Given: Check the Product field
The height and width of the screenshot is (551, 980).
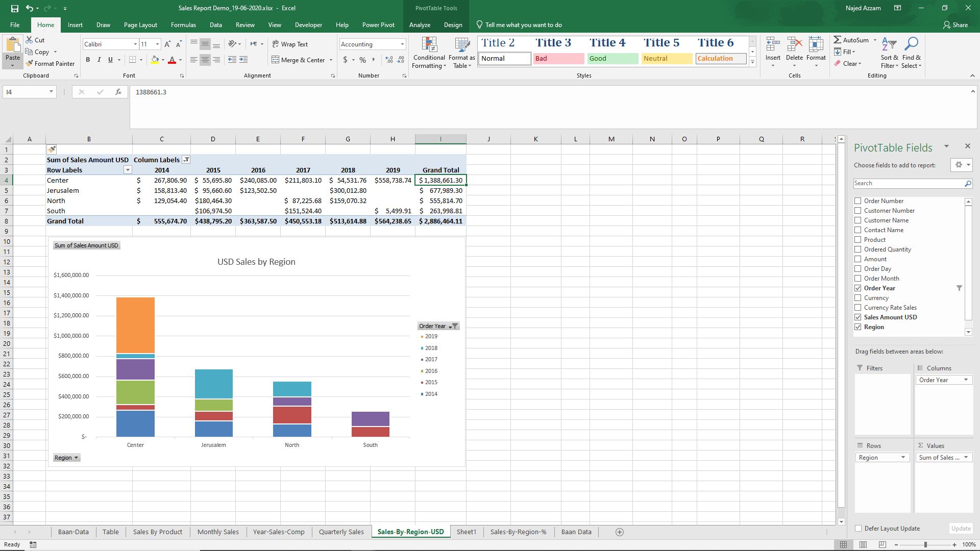Looking at the screenshot, I should [x=858, y=240].
